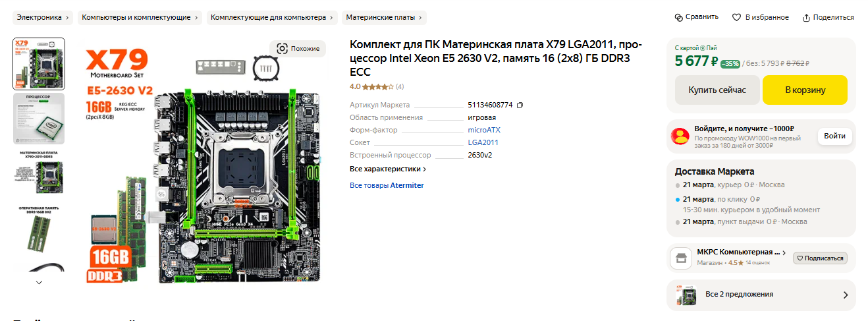
Task: Click the product title text
Action: coord(495,58)
